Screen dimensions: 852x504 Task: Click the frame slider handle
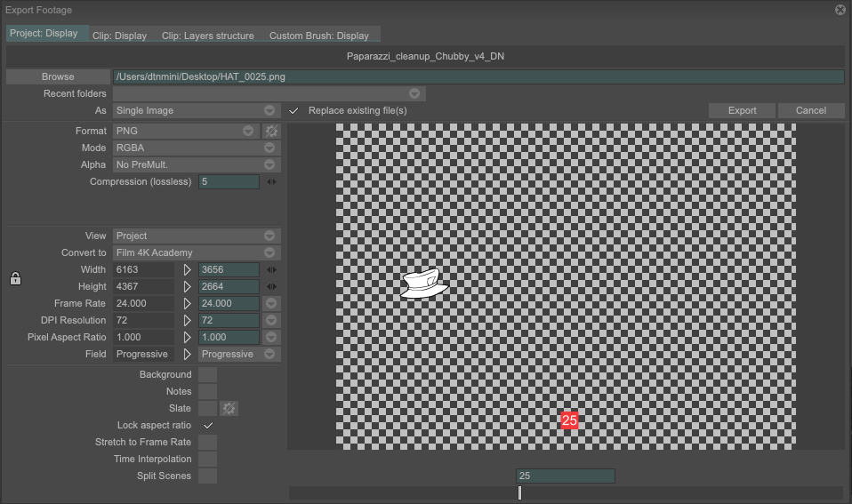pos(520,492)
